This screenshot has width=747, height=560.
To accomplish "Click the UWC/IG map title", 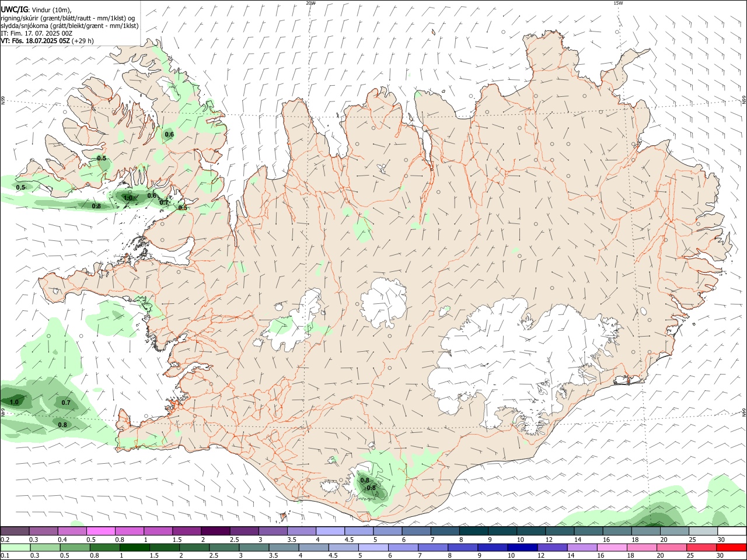I will 14,10.
